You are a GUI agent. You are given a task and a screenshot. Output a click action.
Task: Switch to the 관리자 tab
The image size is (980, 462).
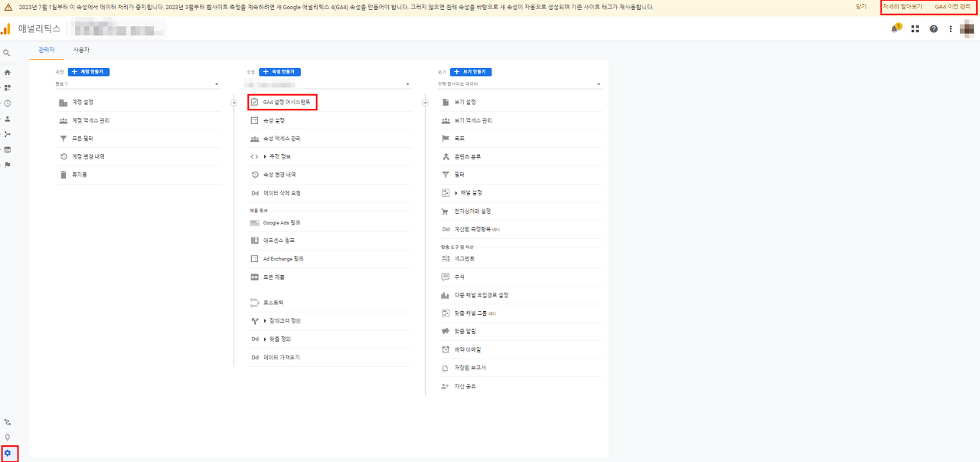46,50
